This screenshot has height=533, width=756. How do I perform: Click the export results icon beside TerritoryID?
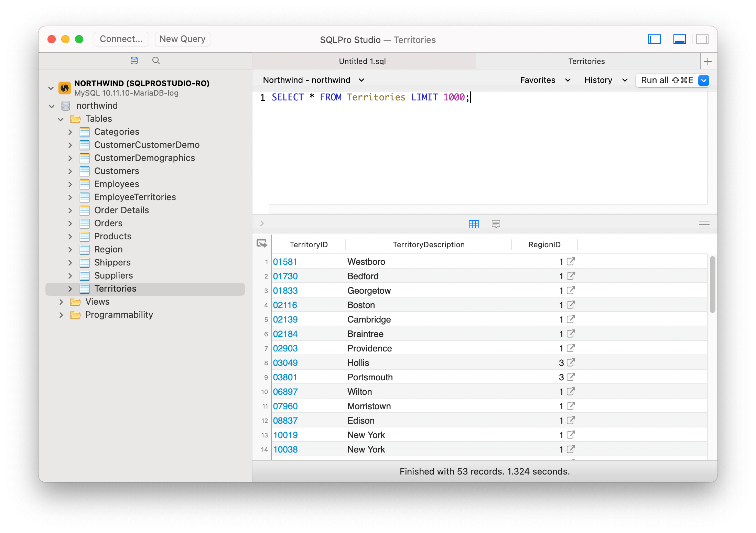click(x=262, y=244)
